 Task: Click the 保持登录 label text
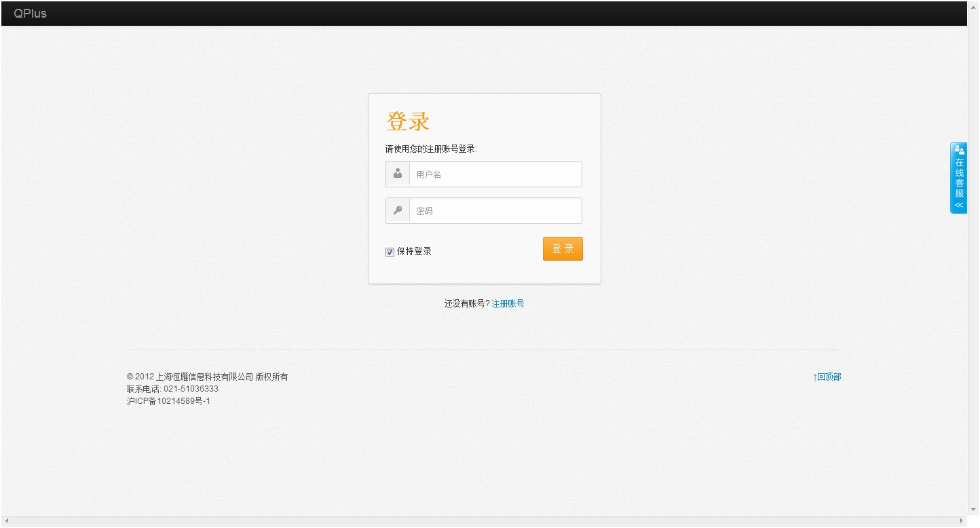(x=414, y=251)
